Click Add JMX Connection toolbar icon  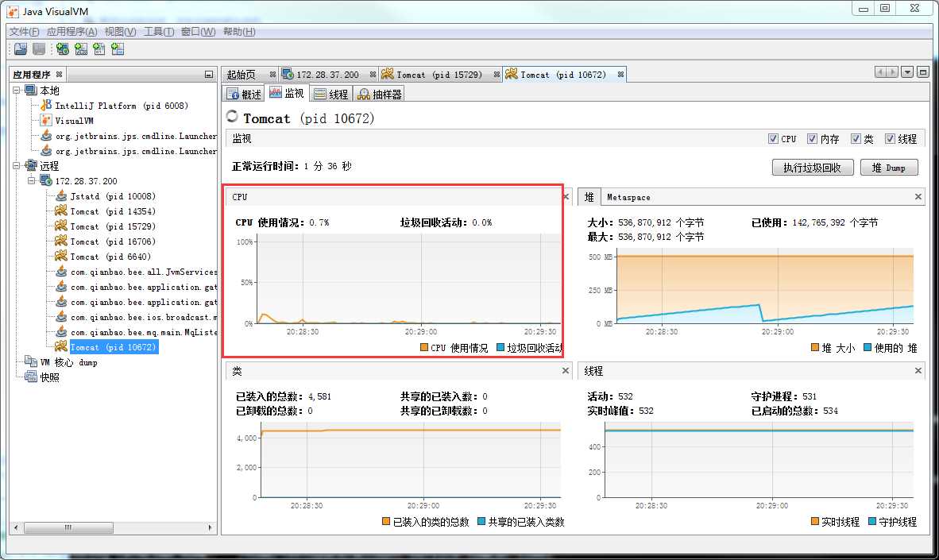click(x=81, y=49)
